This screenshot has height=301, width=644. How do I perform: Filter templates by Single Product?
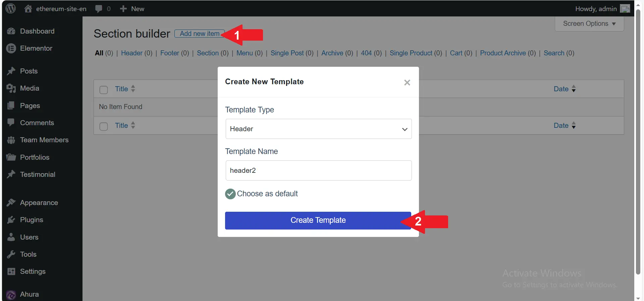(411, 53)
